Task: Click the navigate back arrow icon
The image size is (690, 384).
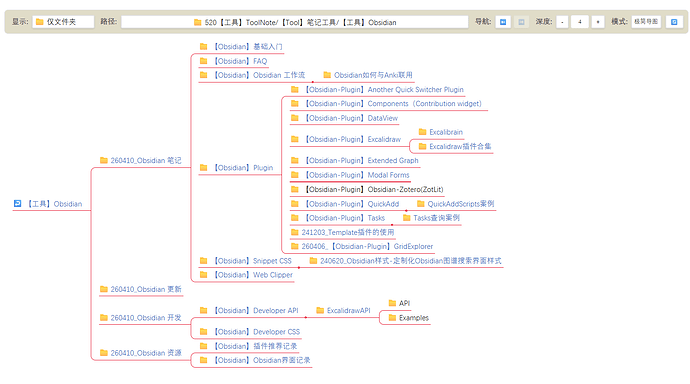Action: click(x=503, y=22)
